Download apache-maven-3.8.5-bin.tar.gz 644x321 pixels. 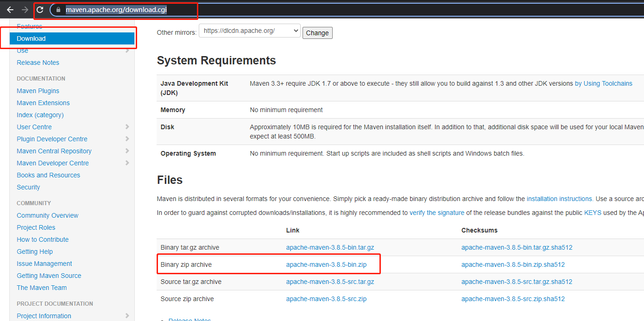(330, 247)
